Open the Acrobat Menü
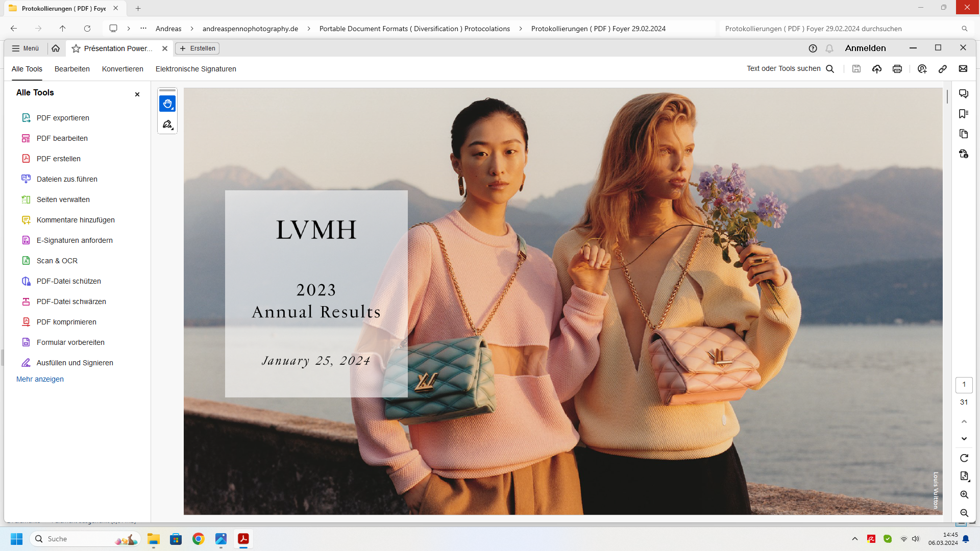Viewport: 980px width, 551px height. 26,48
